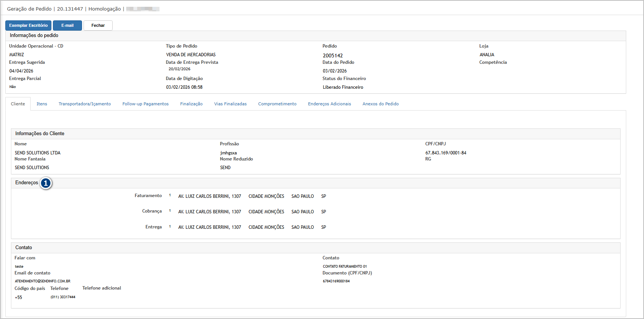Open the Itens tab
The width and height of the screenshot is (644, 319).
(42, 104)
